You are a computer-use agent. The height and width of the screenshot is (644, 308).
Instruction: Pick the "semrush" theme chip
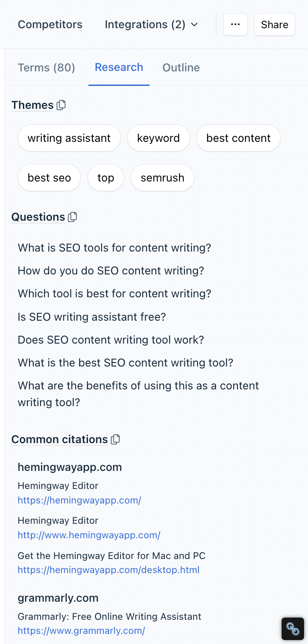(x=162, y=178)
